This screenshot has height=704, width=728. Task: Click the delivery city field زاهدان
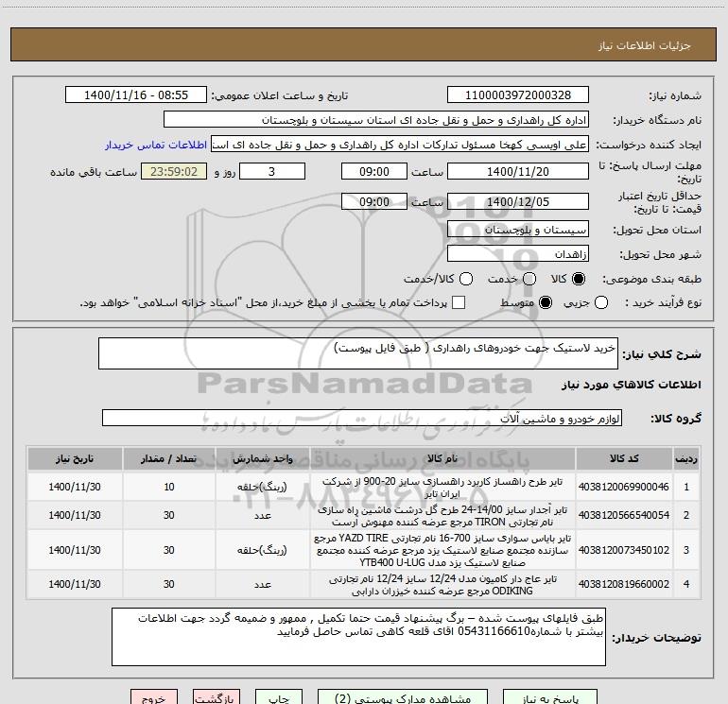pyautogui.click(x=518, y=254)
